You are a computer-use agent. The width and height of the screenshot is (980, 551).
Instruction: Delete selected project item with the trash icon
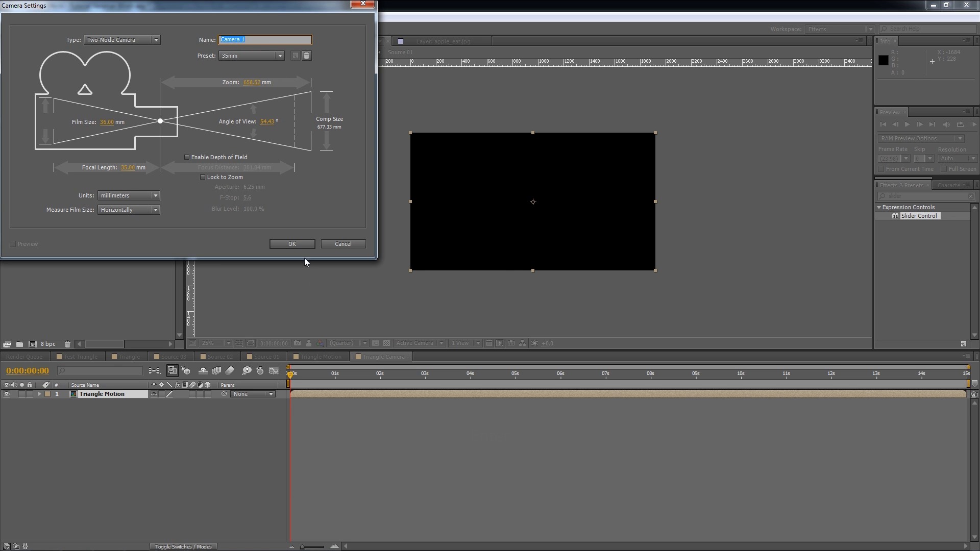[67, 344]
